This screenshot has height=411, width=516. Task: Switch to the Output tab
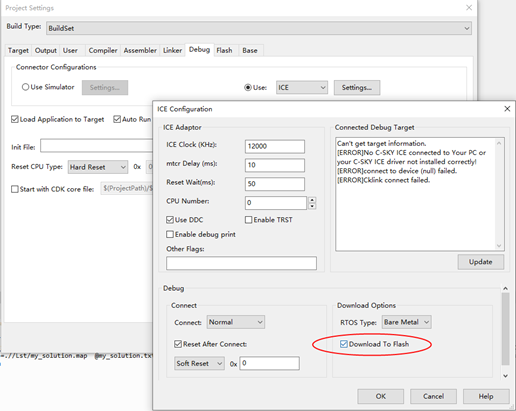[46, 51]
